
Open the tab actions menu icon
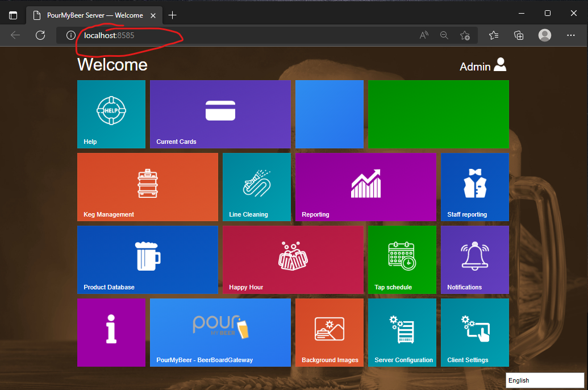click(13, 15)
